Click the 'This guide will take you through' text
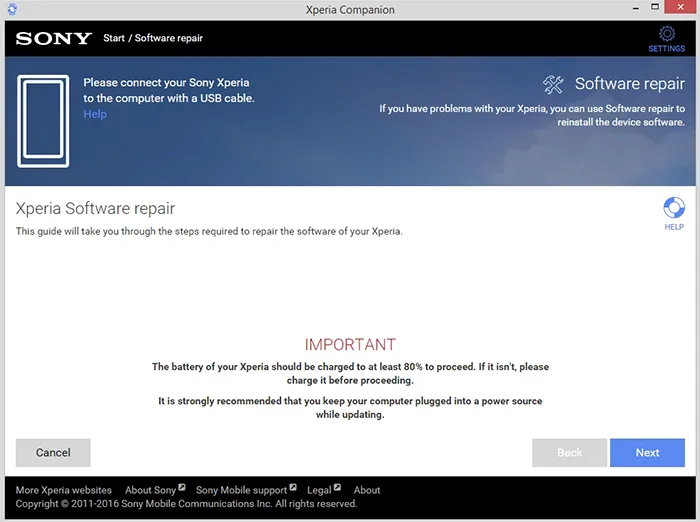The height and width of the screenshot is (522, 700). [x=209, y=231]
